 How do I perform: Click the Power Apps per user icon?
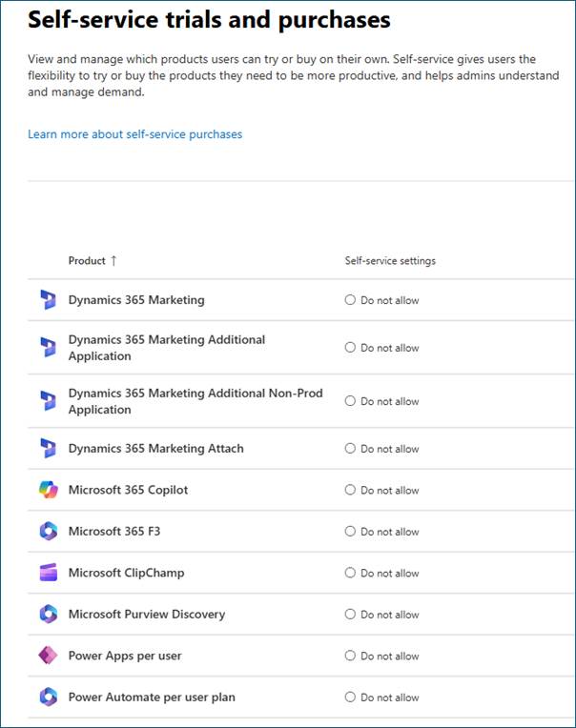coord(48,656)
